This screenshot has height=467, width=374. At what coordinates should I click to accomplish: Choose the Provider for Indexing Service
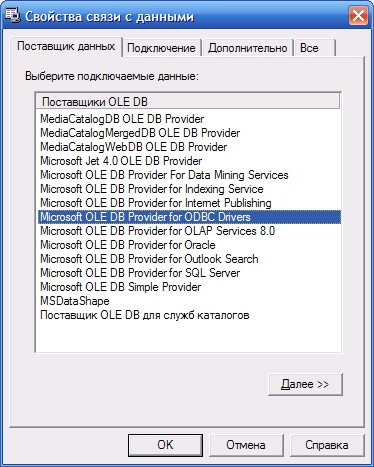pyautogui.click(x=152, y=189)
